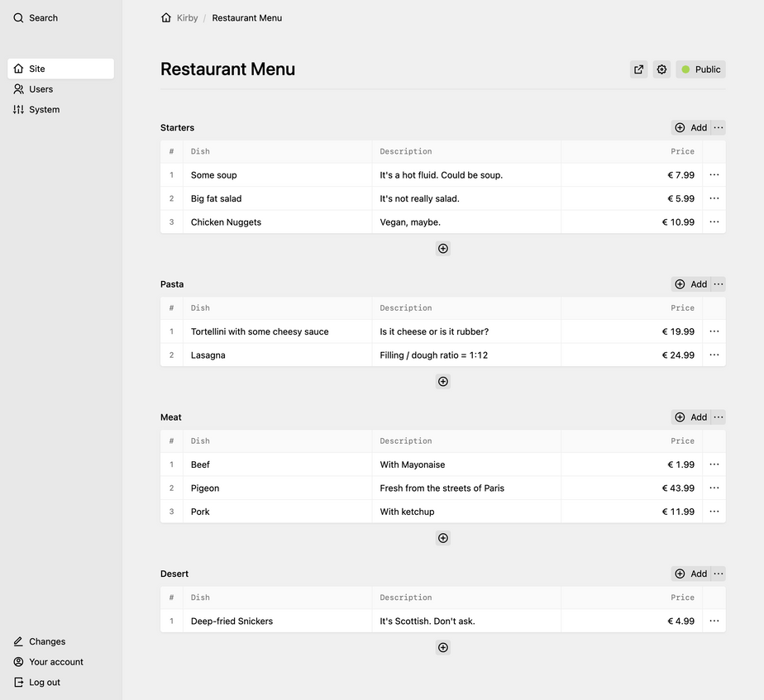Click the plus icon below Meat table
Viewport: 764px width, 700px height.
pos(443,538)
